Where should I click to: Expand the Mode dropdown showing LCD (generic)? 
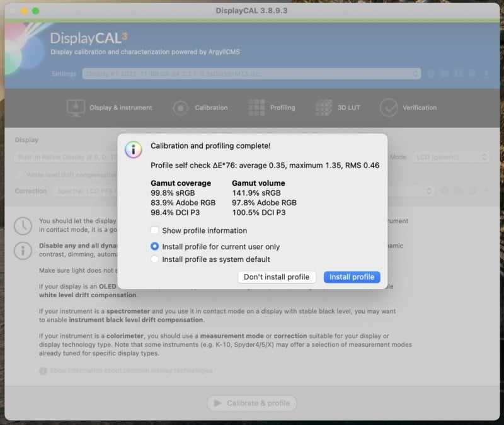pos(450,157)
